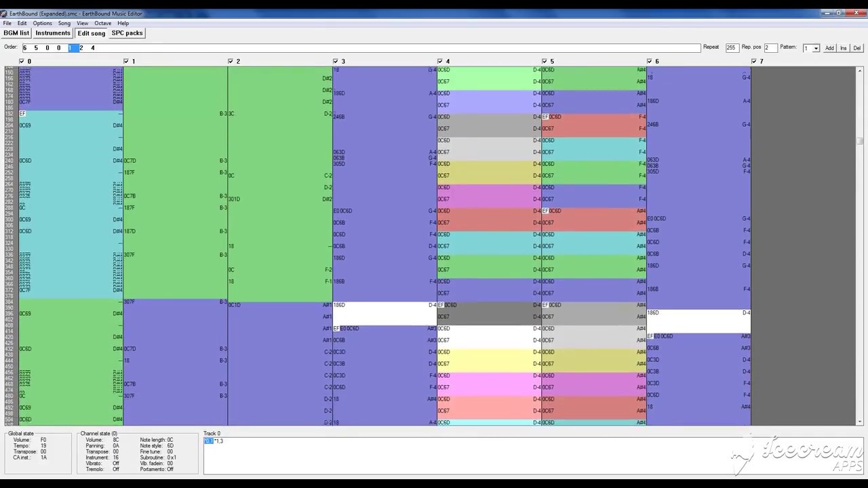
Task: Open the Pattern dropdown
Action: [816, 48]
